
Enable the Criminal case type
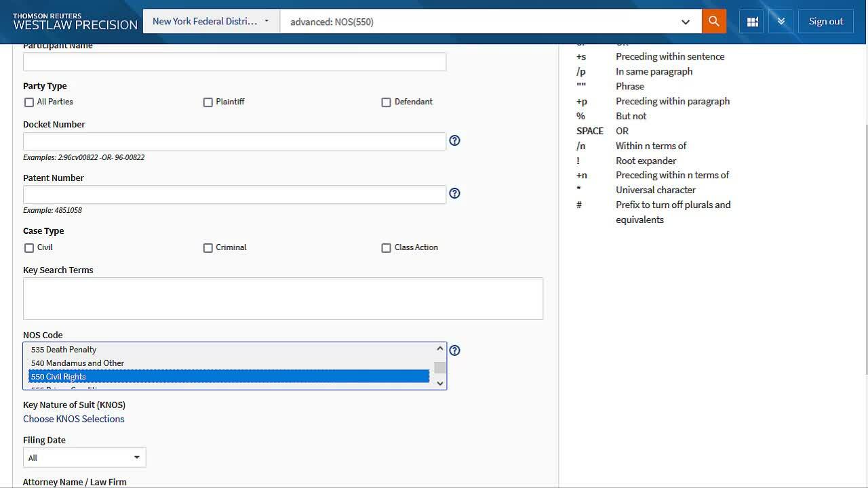(208, 248)
